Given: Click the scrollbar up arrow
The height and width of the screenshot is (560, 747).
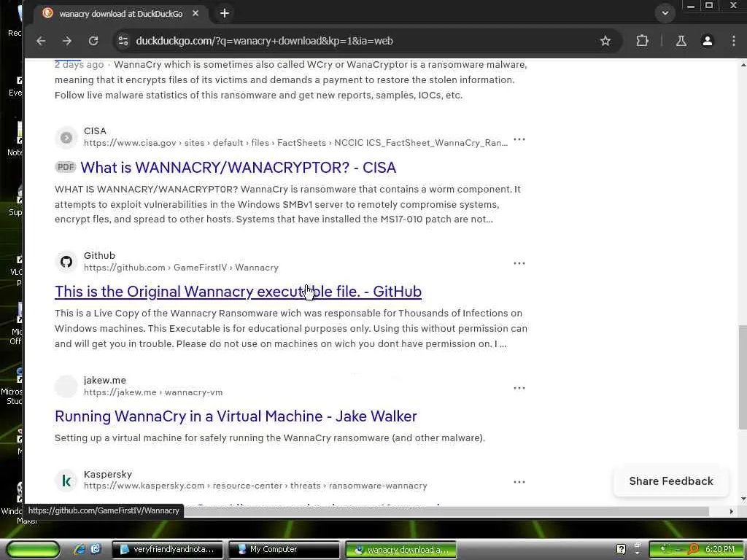Looking at the screenshot, I should click(743, 64).
